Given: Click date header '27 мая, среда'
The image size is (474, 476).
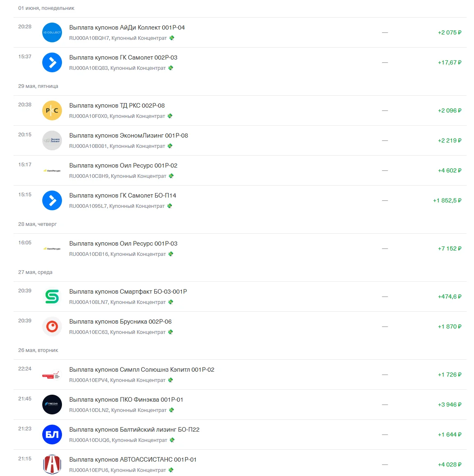Looking at the screenshot, I should (x=35, y=272).
